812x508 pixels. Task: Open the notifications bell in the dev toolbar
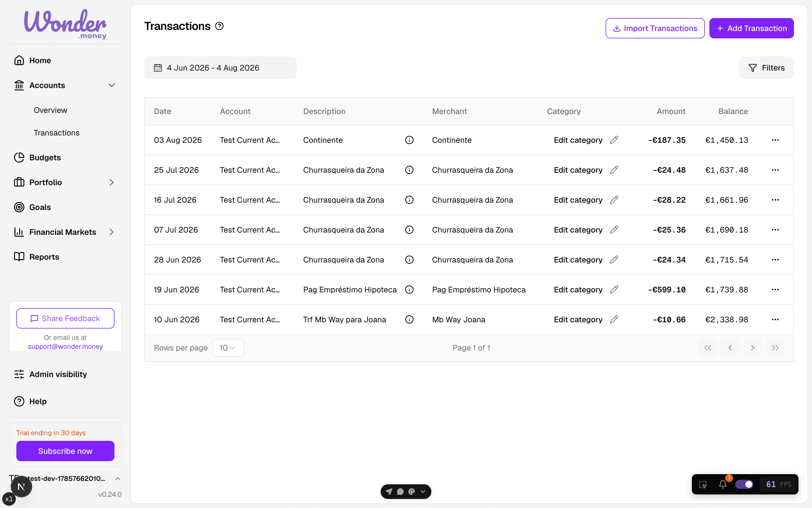pyautogui.click(x=723, y=484)
